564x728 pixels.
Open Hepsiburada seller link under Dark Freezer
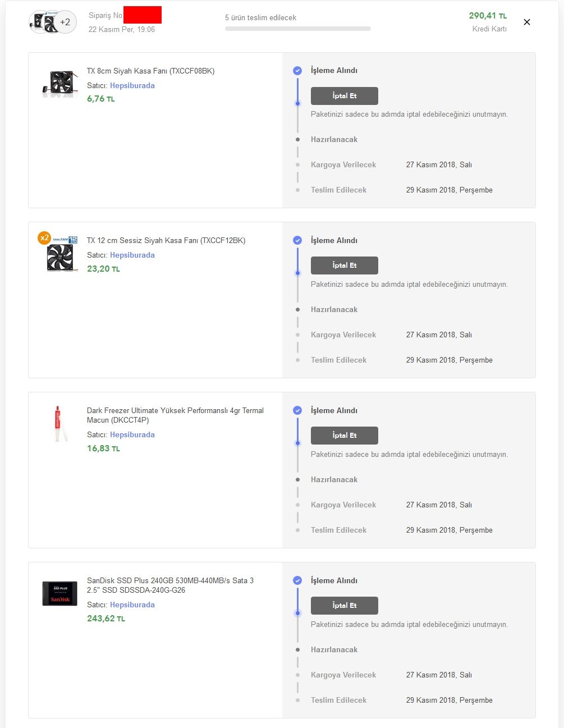coord(132,435)
